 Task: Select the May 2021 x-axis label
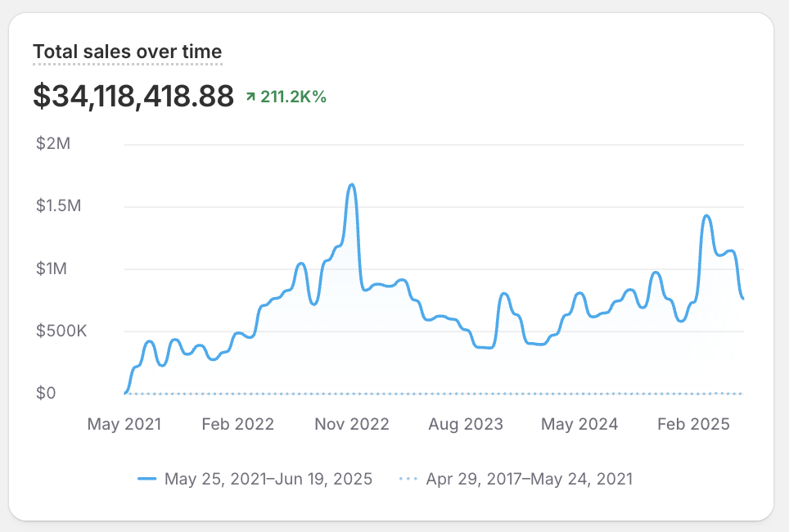(x=124, y=424)
